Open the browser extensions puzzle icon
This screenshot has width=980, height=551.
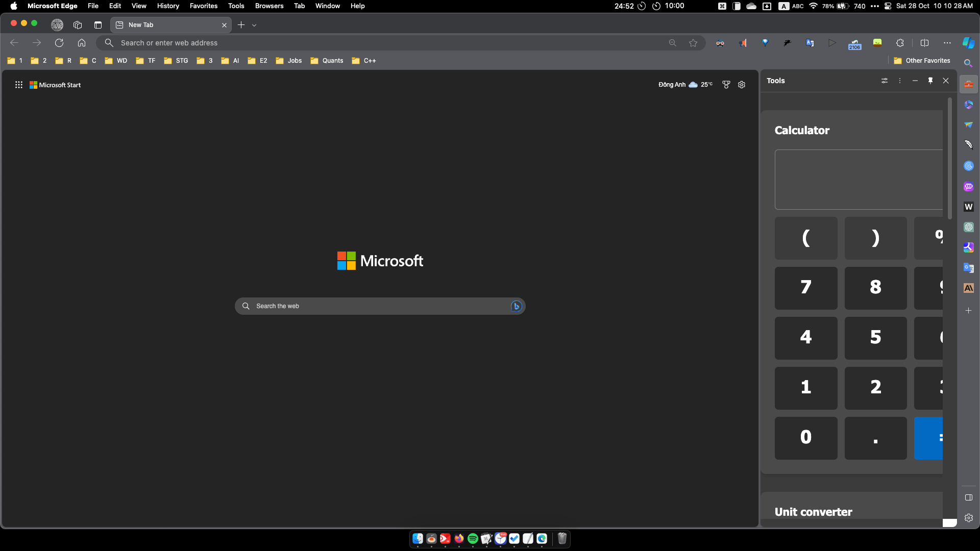click(x=900, y=43)
